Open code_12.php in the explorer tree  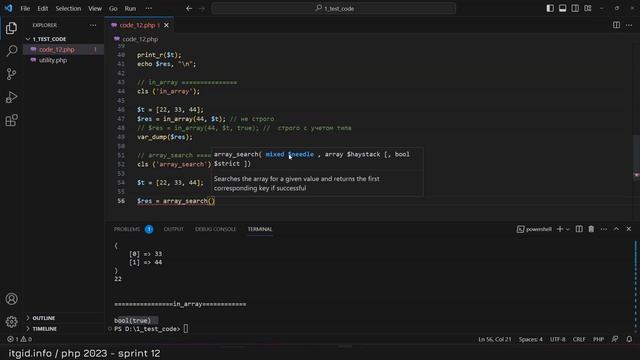pos(63,49)
